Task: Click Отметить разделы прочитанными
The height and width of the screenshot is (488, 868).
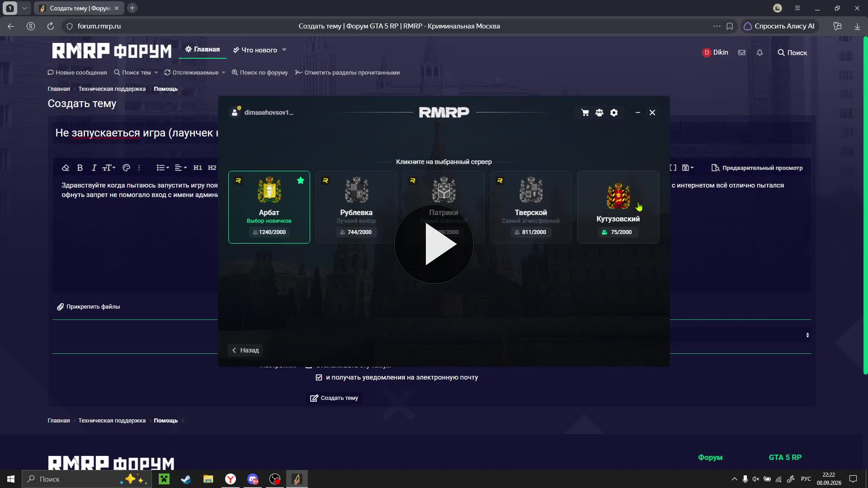Action: click(348, 72)
